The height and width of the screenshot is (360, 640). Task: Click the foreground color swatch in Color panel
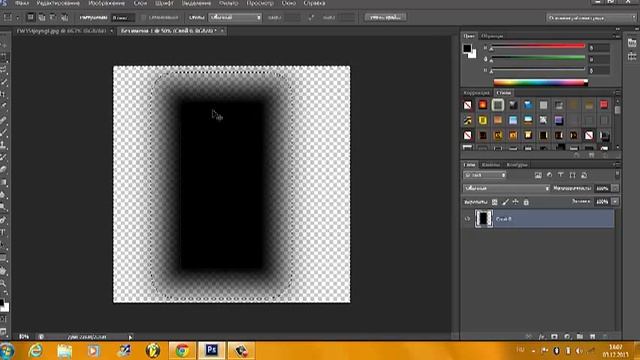(x=467, y=49)
